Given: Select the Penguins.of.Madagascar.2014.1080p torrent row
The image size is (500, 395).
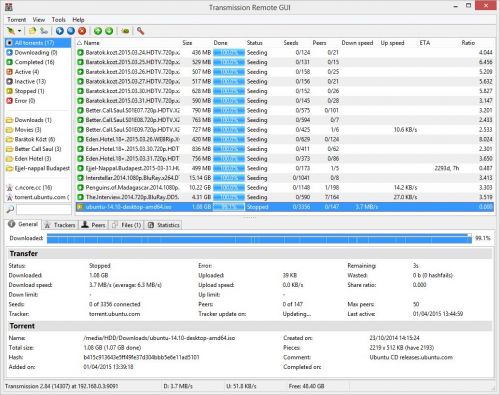Looking at the screenshot, I should [x=285, y=188].
